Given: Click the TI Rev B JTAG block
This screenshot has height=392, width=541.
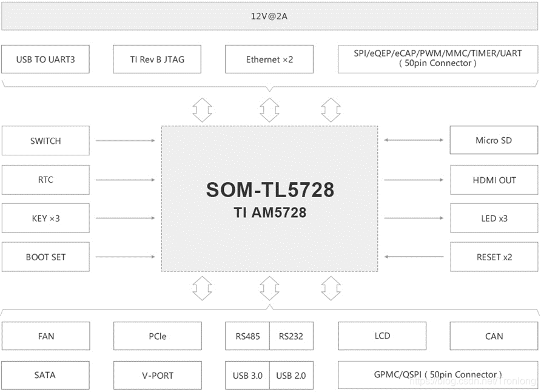Looking at the screenshot, I should (157, 59).
